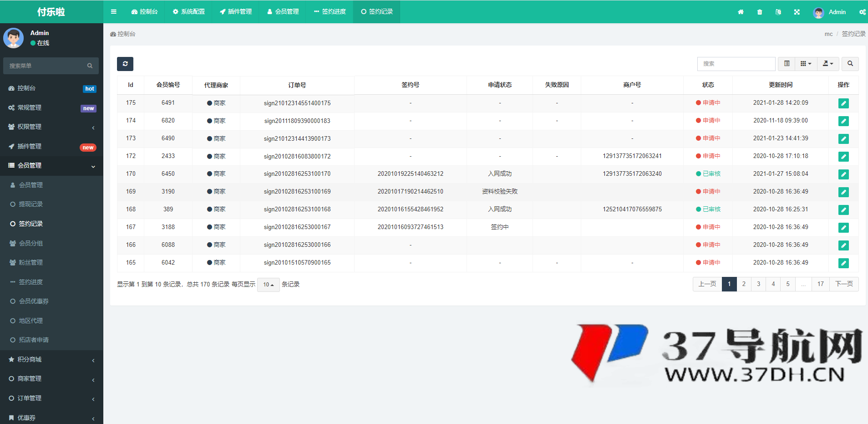Click the edit pencil for record 175
This screenshot has height=424, width=868.
coord(844,103)
